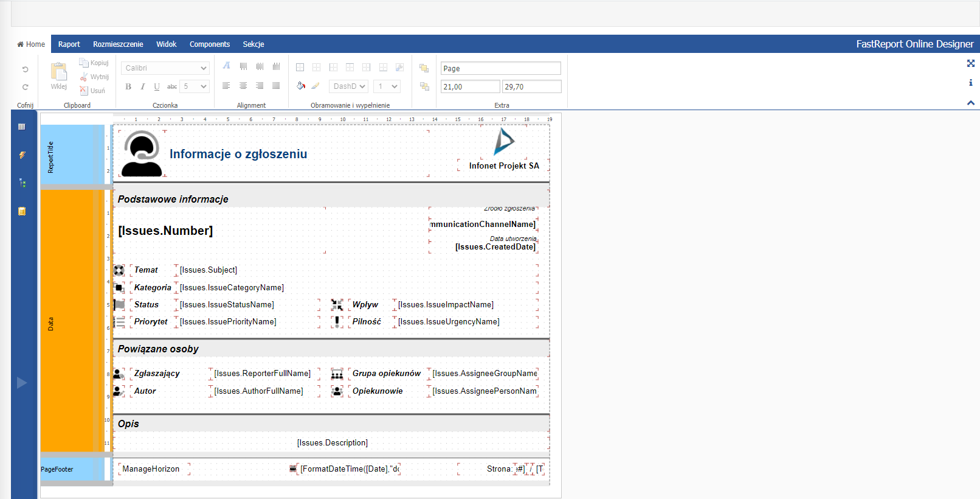Apply bottom border
The width and height of the screenshot is (980, 499).
pos(383,67)
